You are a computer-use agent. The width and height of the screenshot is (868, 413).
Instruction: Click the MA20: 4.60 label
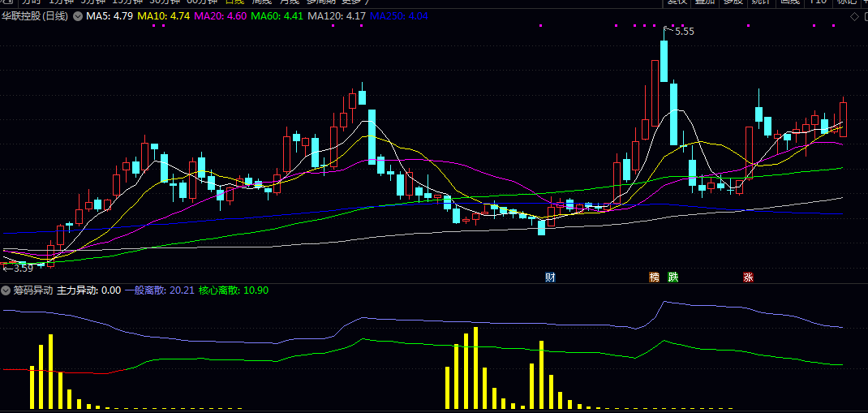tap(221, 16)
